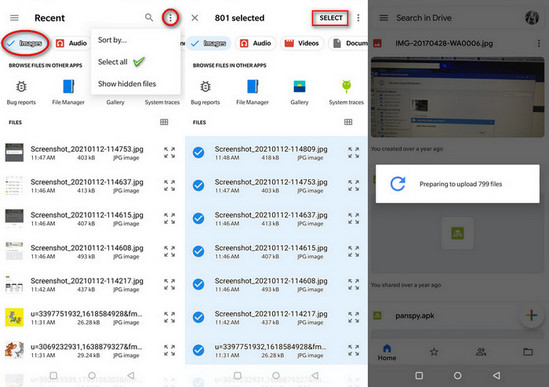
Task: Open u=3069232931 image thumbnail in Recent panel
Action: pos(14,350)
